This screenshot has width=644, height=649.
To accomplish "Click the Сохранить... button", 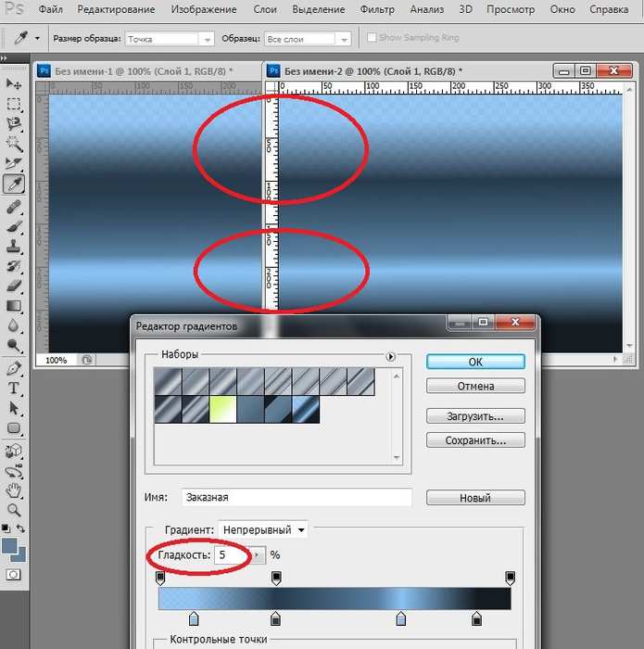I will click(x=475, y=440).
